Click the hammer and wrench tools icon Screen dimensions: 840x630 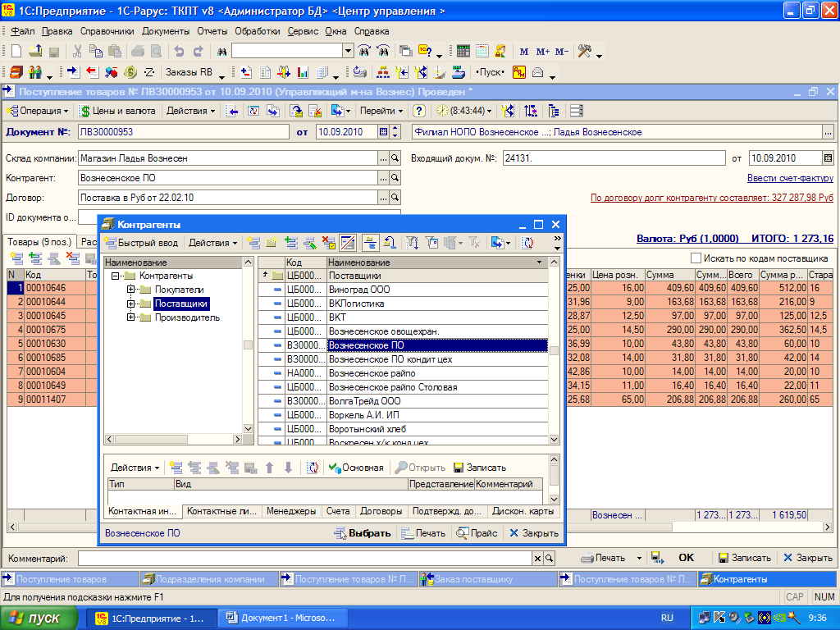584,52
